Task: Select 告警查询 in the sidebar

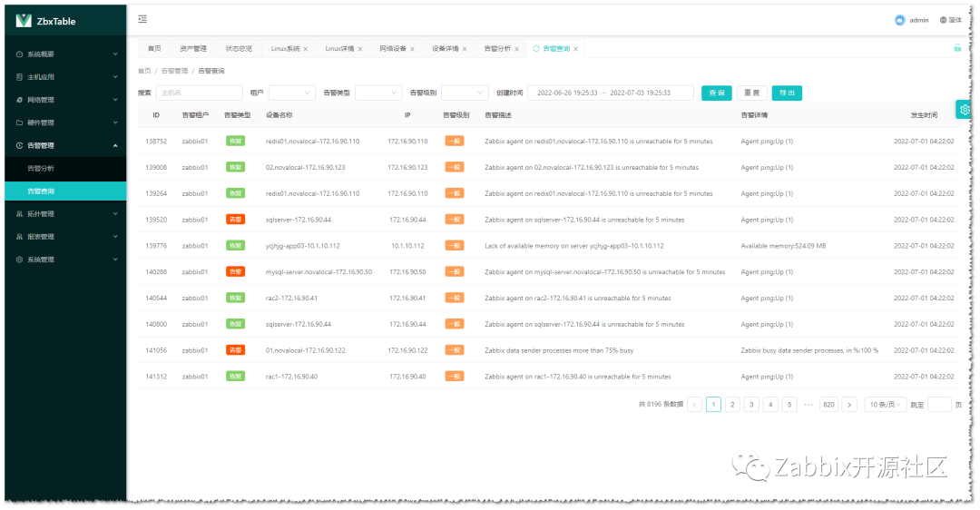Action: click(x=65, y=191)
